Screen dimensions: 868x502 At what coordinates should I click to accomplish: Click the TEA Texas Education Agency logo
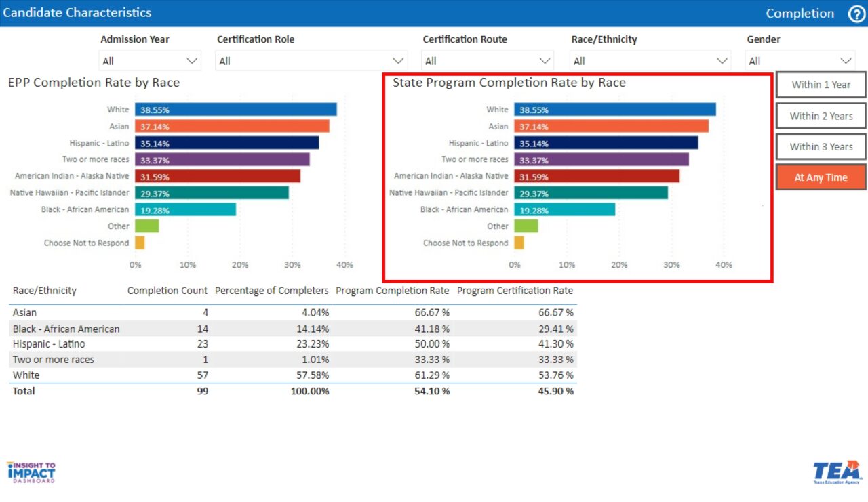pos(837,472)
